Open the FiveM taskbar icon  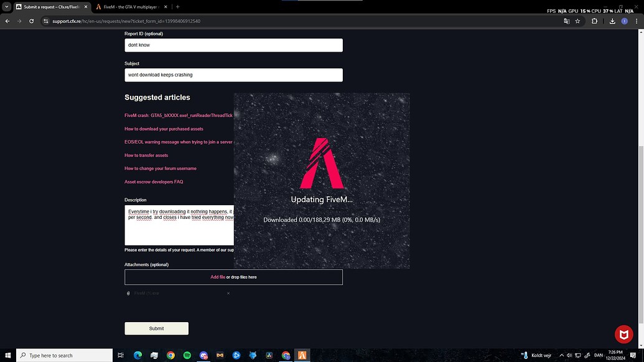(x=302, y=355)
